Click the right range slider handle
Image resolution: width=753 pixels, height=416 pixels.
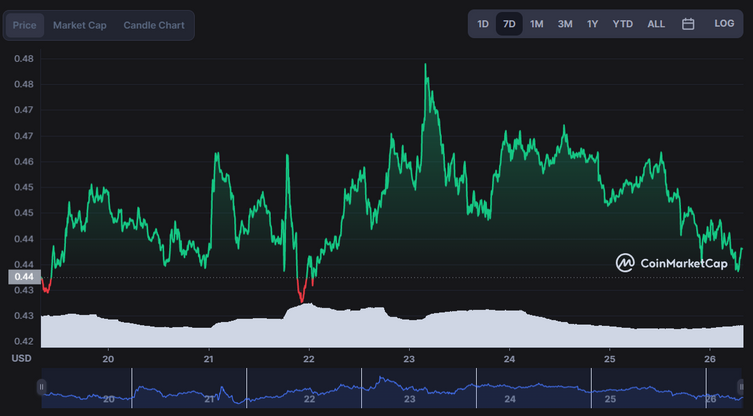point(741,387)
